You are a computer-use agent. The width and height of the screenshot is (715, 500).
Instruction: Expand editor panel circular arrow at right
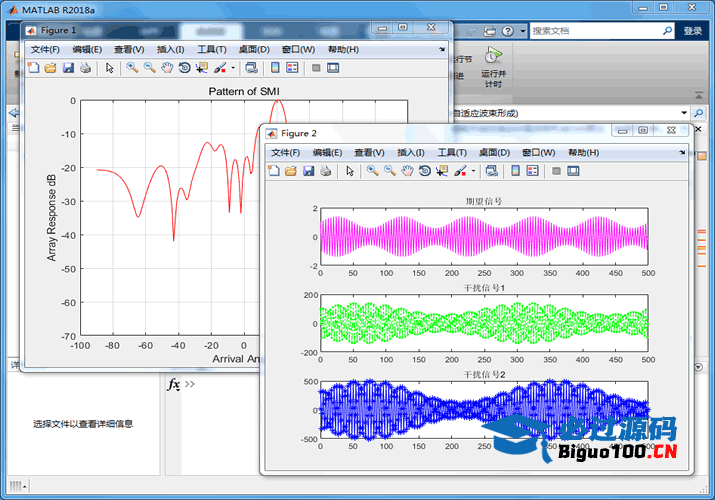pos(699,367)
